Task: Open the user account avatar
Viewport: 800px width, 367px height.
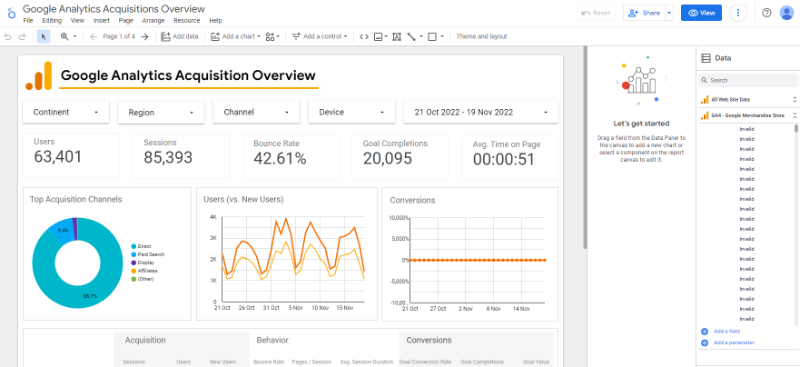Action: point(786,13)
